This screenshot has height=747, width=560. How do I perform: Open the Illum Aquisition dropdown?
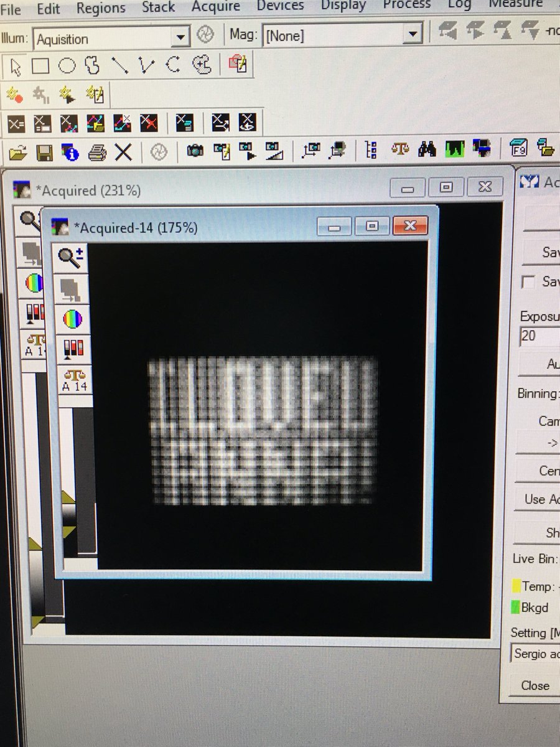pos(180,37)
